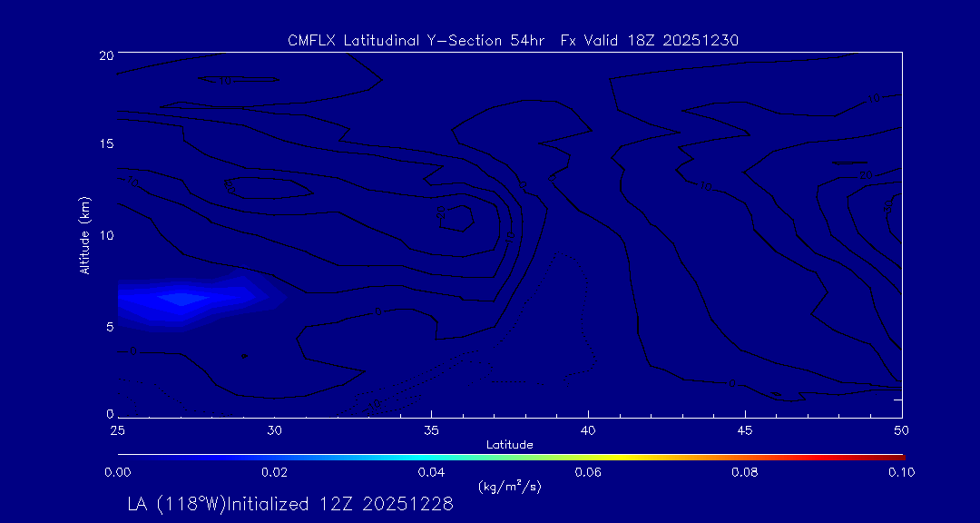Select colorbar value 0.04

(431, 472)
